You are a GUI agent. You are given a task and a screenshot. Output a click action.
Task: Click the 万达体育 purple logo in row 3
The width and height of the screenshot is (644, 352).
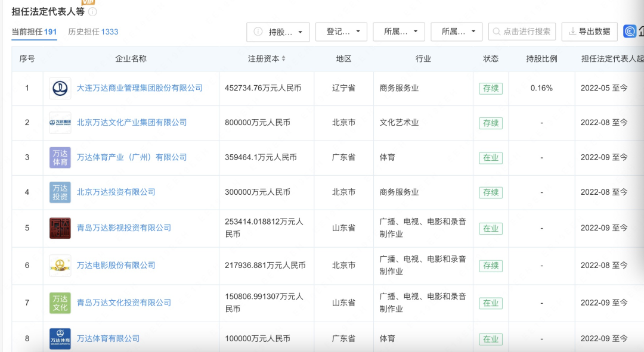pyautogui.click(x=60, y=158)
